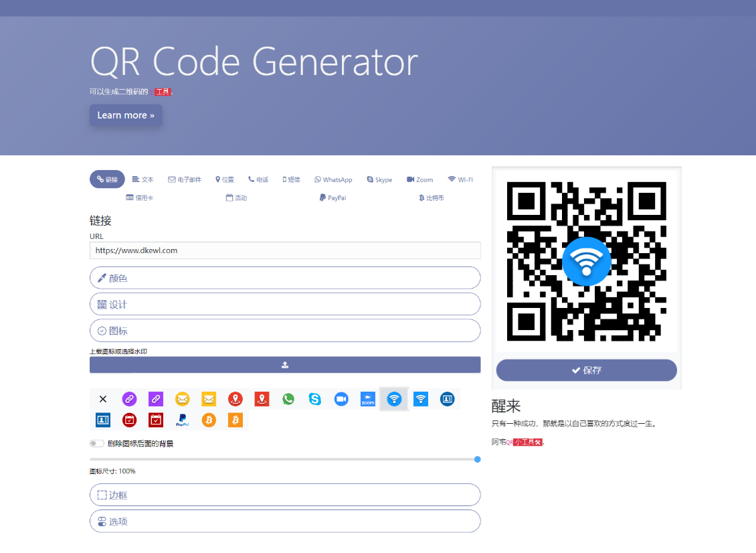Pick the square blue contact card icon

click(x=103, y=420)
